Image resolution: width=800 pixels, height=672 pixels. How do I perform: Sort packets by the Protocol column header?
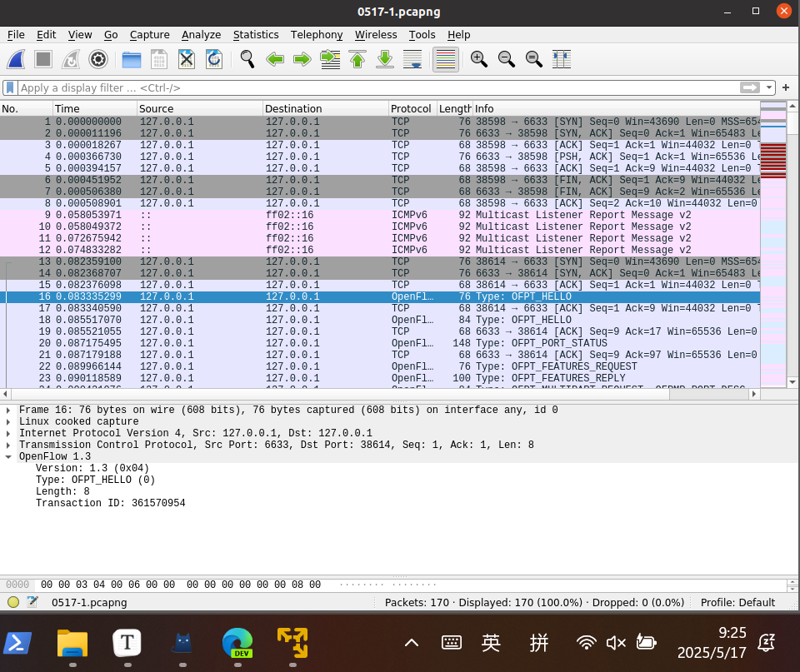click(x=412, y=108)
